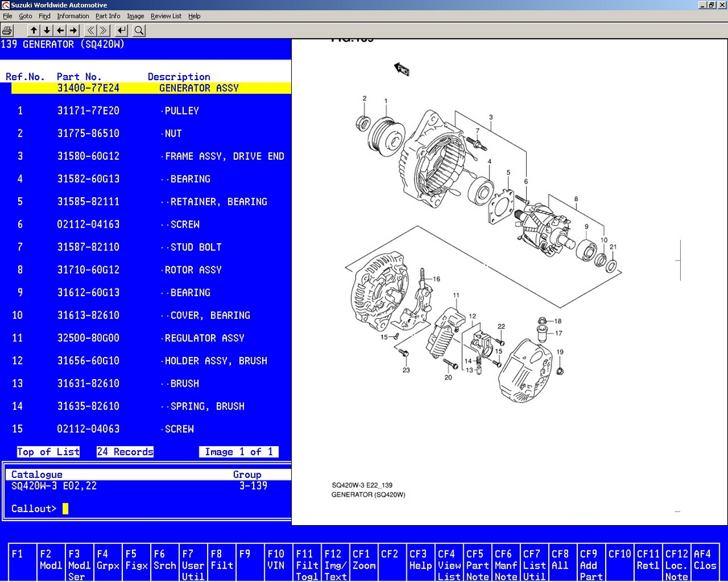The height and width of the screenshot is (582, 728).
Task: Click the enter/return arrow toolbar icon
Action: (x=122, y=30)
